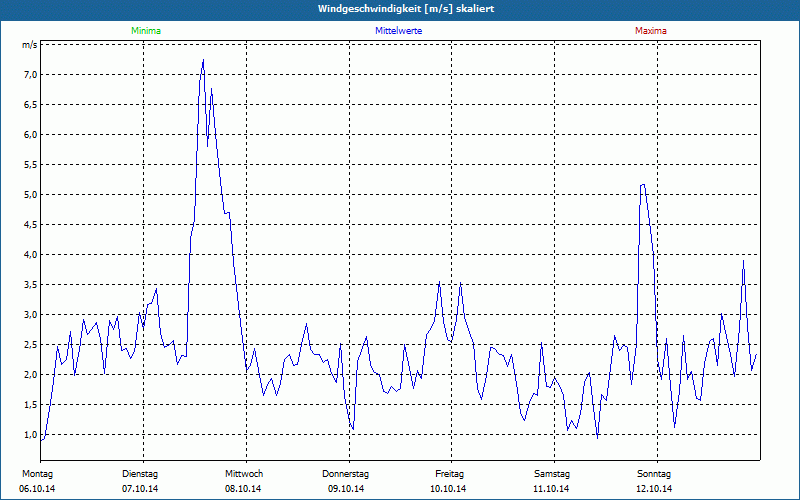The height and width of the screenshot is (500, 800).
Task: Click the date 12.10.14
Action: pos(654,489)
